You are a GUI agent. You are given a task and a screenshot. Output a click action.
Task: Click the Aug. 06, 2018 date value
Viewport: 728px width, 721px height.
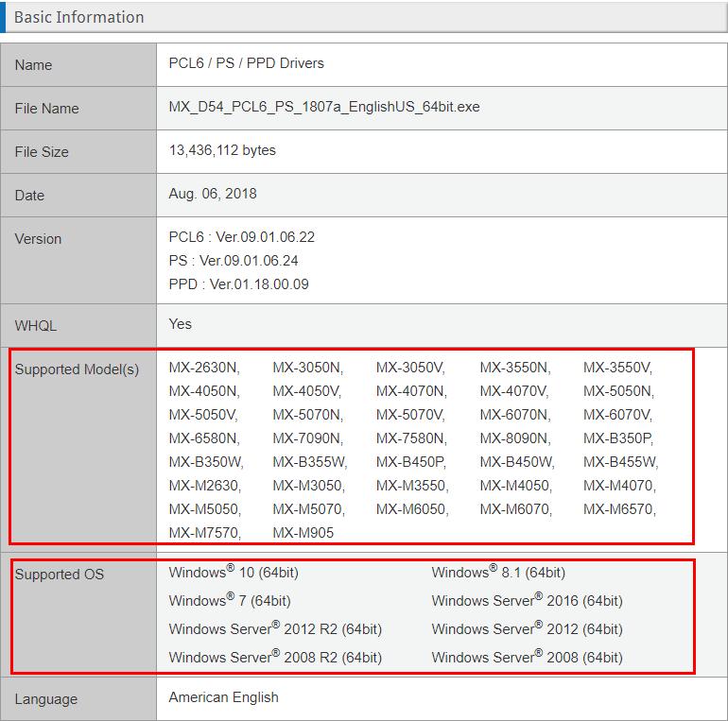[x=213, y=194]
